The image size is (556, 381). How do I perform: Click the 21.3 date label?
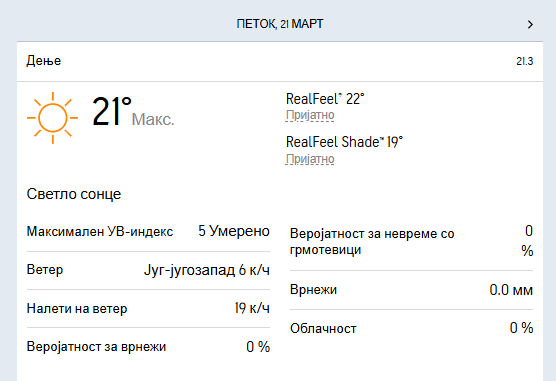pos(524,61)
